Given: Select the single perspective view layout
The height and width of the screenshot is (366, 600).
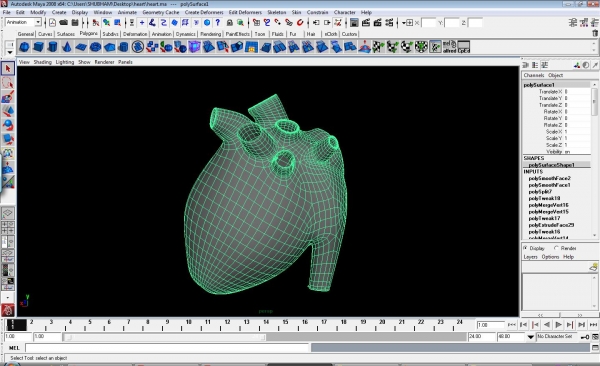Looking at the screenshot, I should coord(8,213).
